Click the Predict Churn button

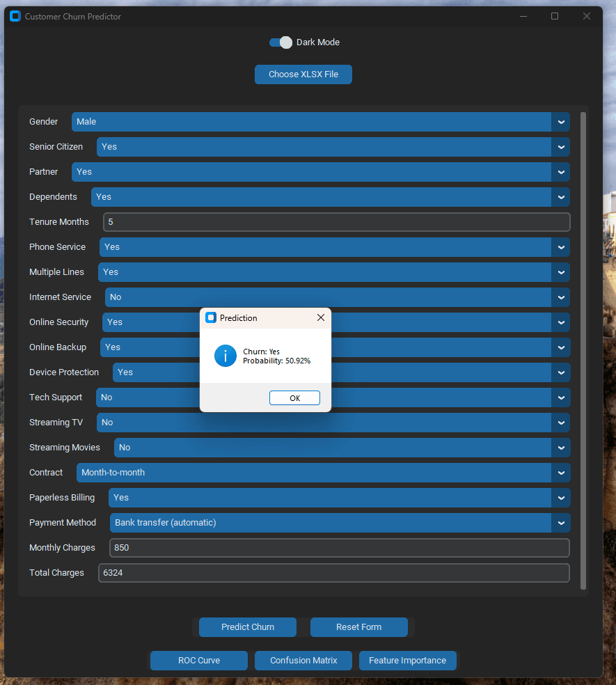(x=248, y=627)
